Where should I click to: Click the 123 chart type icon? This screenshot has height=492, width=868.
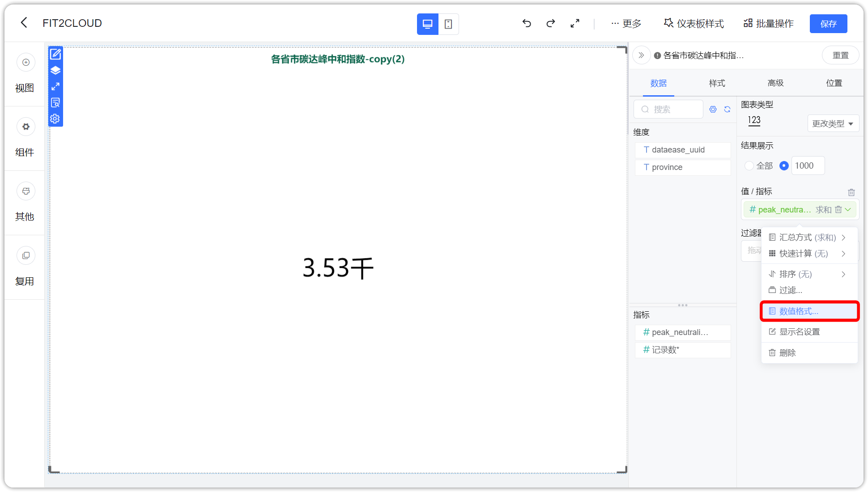(754, 120)
